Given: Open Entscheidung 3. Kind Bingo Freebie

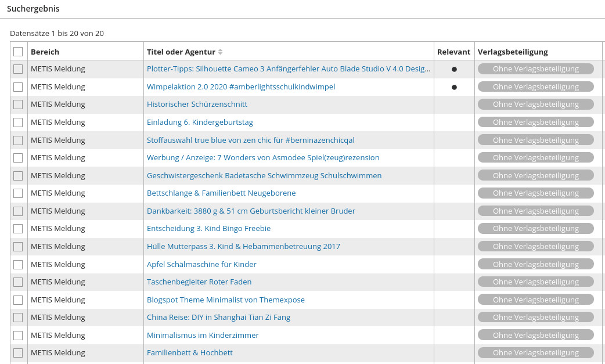Looking at the screenshot, I should point(208,229).
